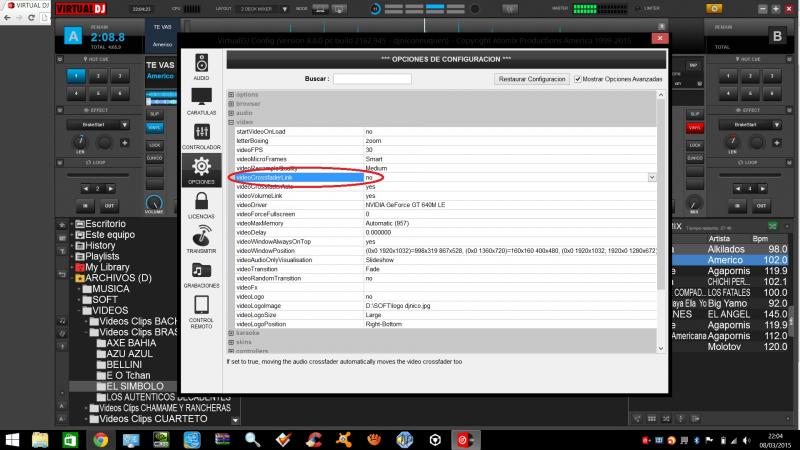
Task: Double the loop length on deck A
Action: click(110, 189)
